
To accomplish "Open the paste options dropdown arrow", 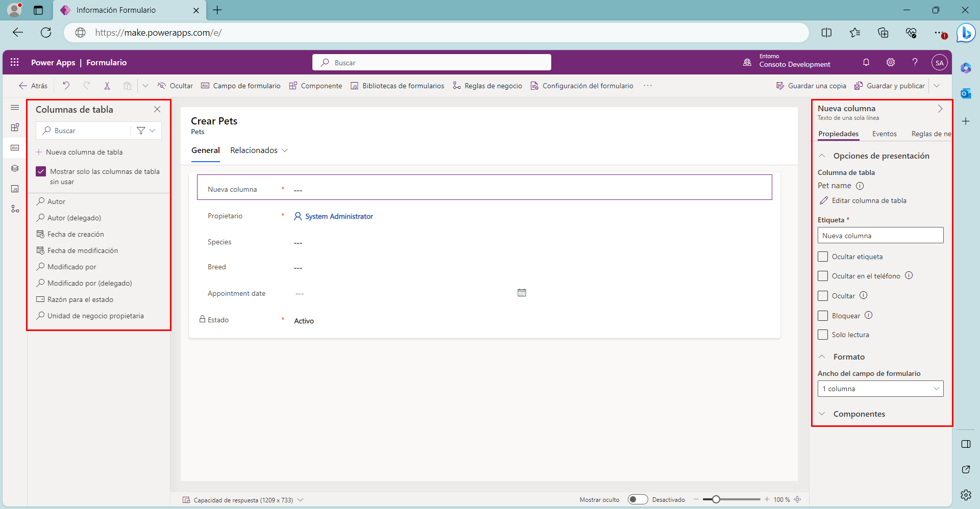I will coord(145,86).
